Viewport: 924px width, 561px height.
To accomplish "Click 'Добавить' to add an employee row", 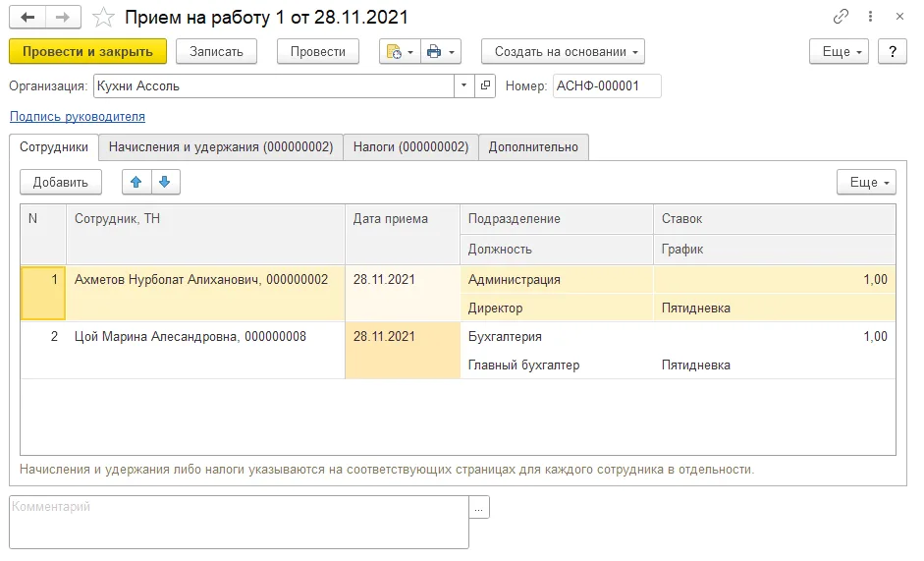I will [61, 183].
